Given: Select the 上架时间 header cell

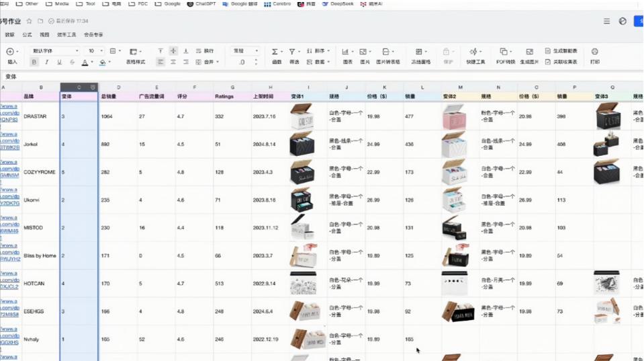Looking at the screenshot, I should coord(270,96).
